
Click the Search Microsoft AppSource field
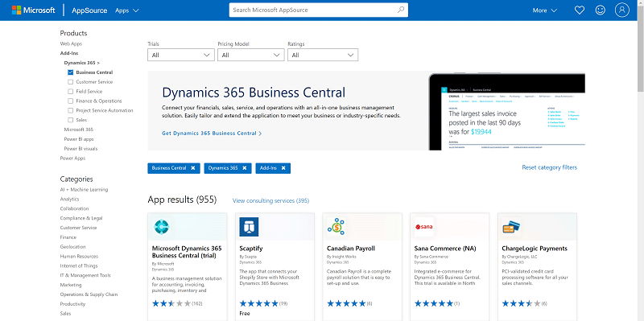[x=318, y=10]
